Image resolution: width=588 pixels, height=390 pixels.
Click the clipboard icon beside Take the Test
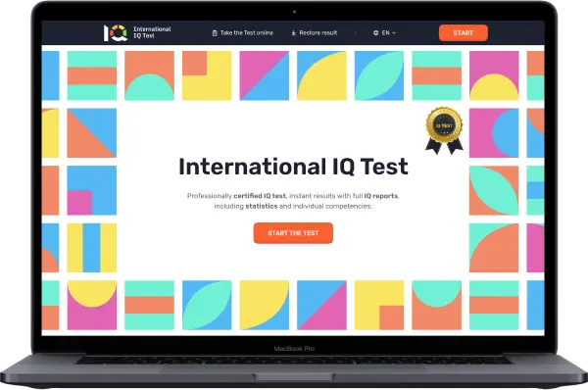pyautogui.click(x=215, y=33)
